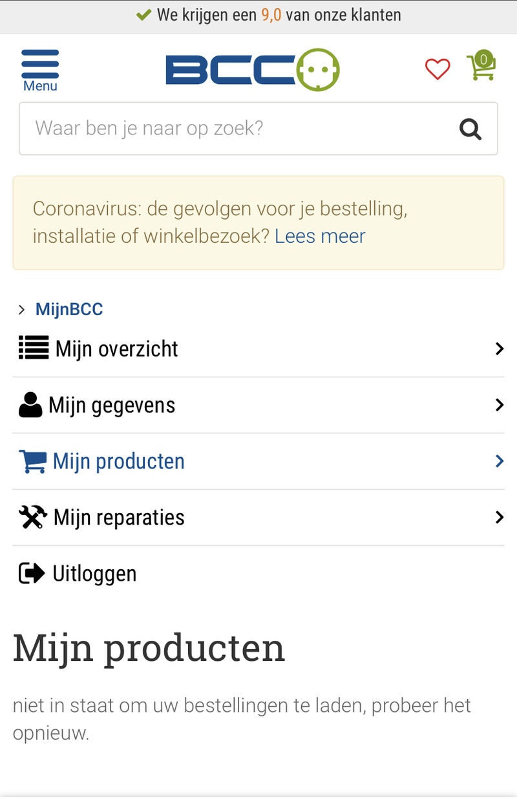Click the Uitloggen arrow icon

click(32, 574)
